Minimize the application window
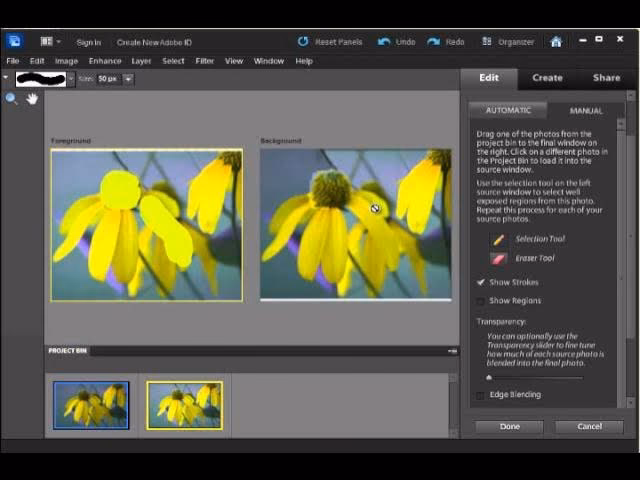The height and width of the screenshot is (480, 640). pyautogui.click(x=582, y=40)
